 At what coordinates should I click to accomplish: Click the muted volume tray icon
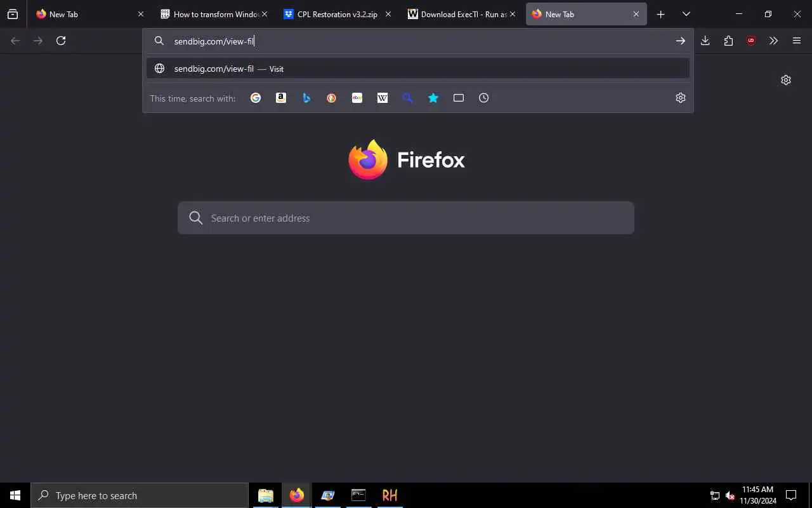point(730,495)
